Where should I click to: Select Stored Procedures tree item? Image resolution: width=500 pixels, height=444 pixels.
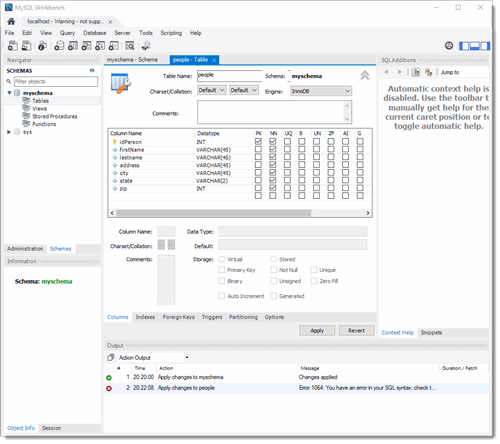click(x=55, y=116)
